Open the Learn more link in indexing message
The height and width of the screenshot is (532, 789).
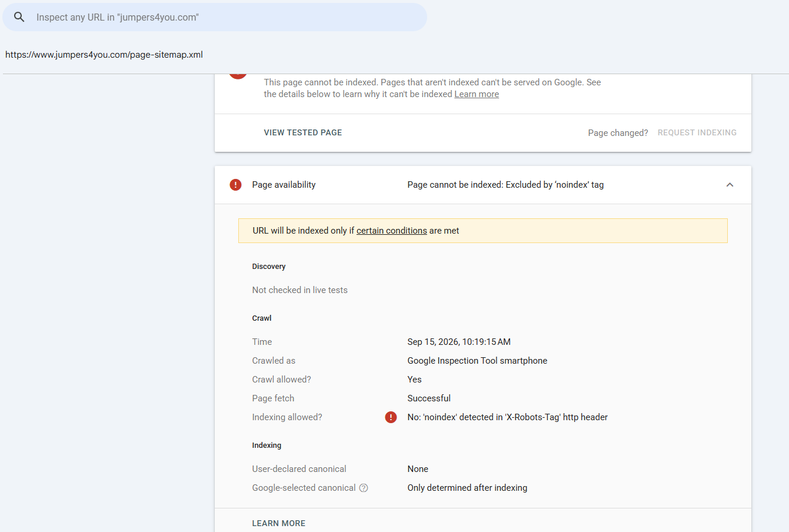click(477, 94)
